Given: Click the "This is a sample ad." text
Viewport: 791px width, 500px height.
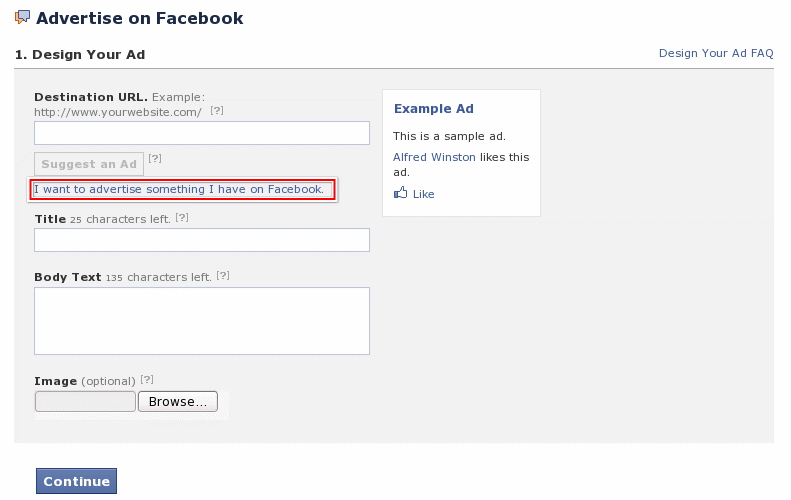Looking at the screenshot, I should coord(449,136).
